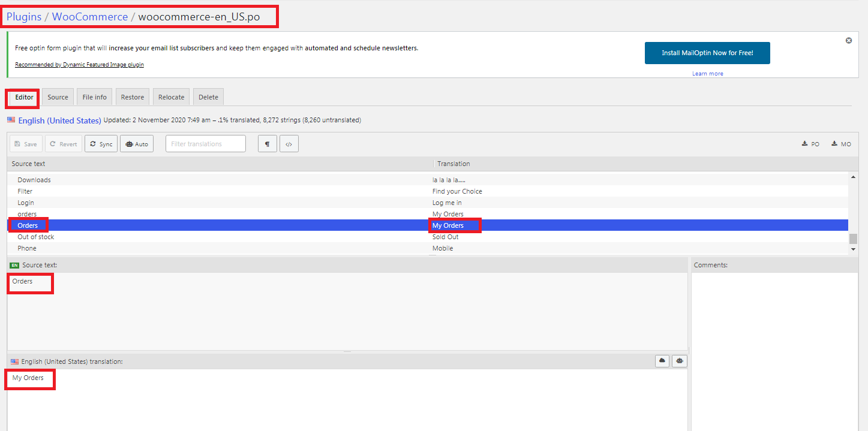Screen dimensions: 868x431
Task: Toggle code view brackets icon
Action: pyautogui.click(x=289, y=144)
